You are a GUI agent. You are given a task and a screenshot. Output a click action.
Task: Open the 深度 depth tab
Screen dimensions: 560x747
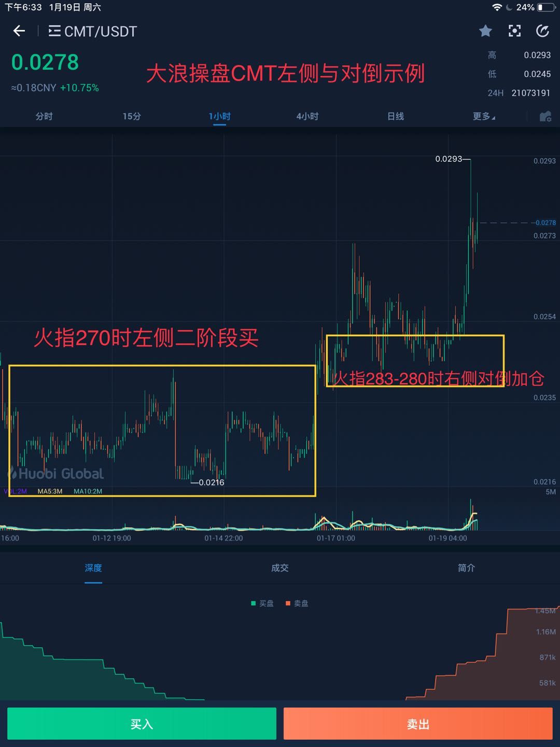pos(93,568)
